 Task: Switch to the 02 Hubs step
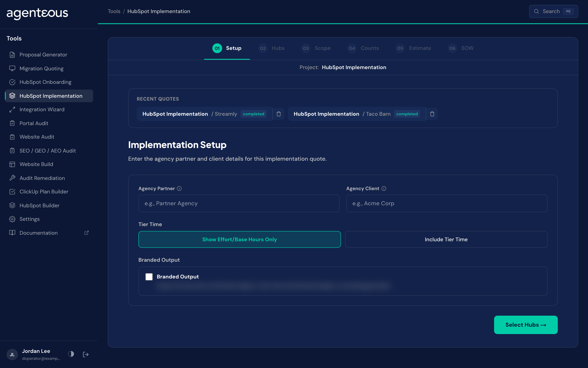pyautogui.click(x=271, y=48)
